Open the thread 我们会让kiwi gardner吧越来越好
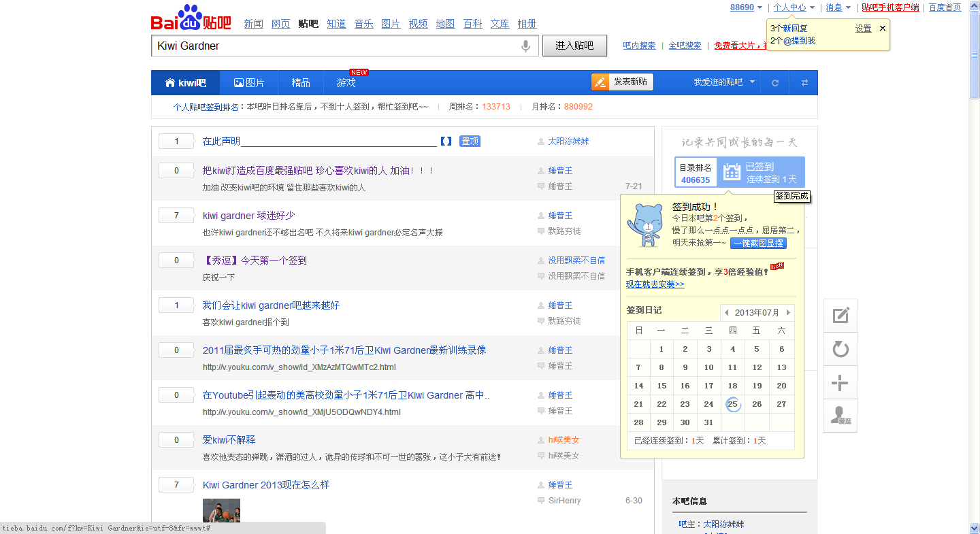 tap(271, 305)
